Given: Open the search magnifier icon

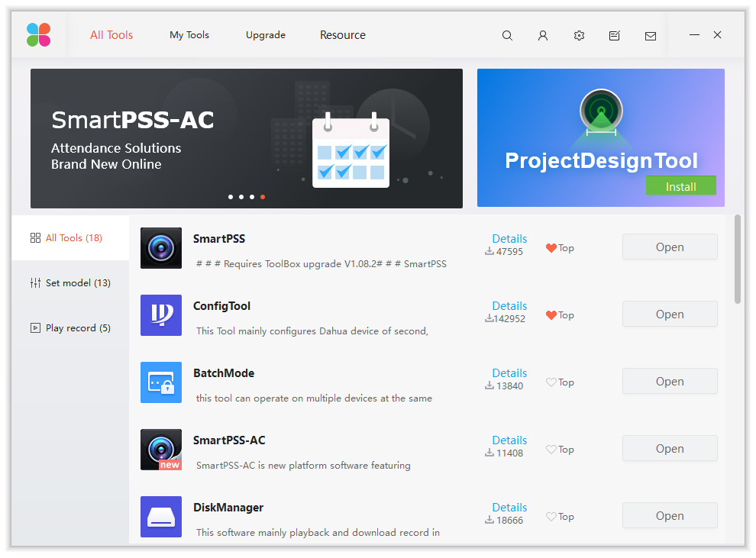Looking at the screenshot, I should point(507,35).
